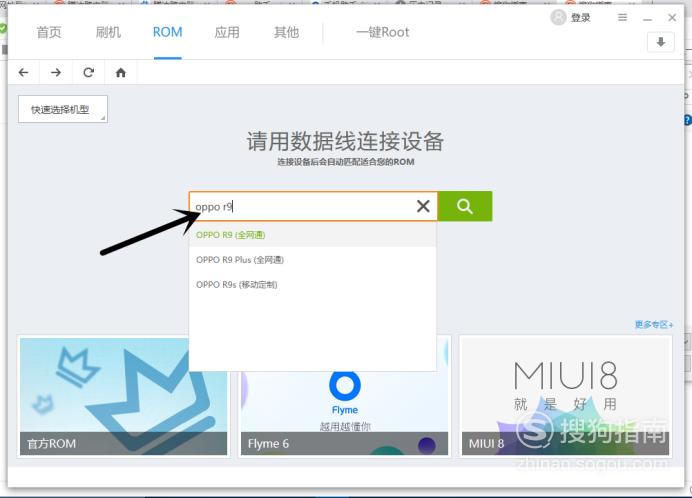
Task: Search using the green magnifier button
Action: [x=465, y=206]
